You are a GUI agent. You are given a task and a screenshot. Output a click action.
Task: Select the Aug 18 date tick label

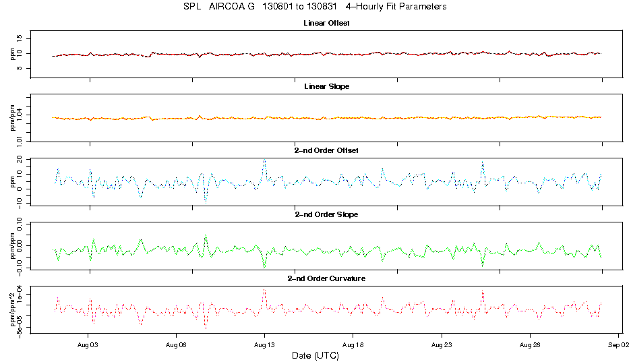click(x=353, y=343)
